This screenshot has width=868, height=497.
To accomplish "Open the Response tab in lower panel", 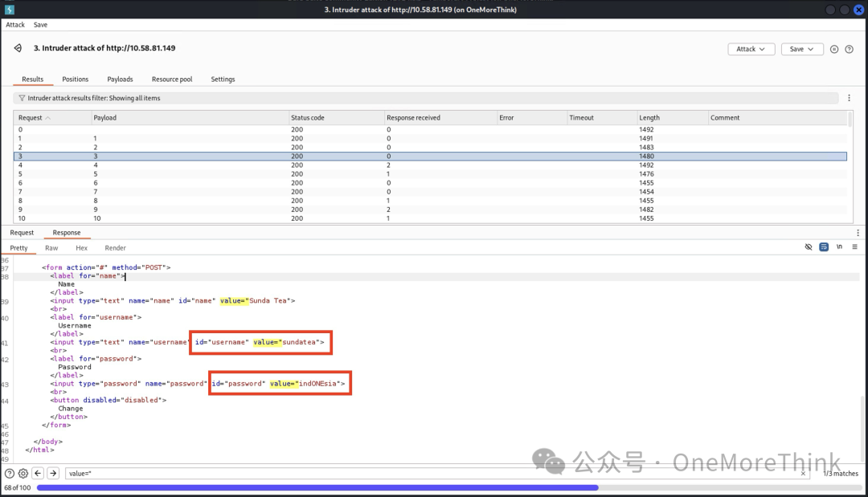I will (x=67, y=233).
